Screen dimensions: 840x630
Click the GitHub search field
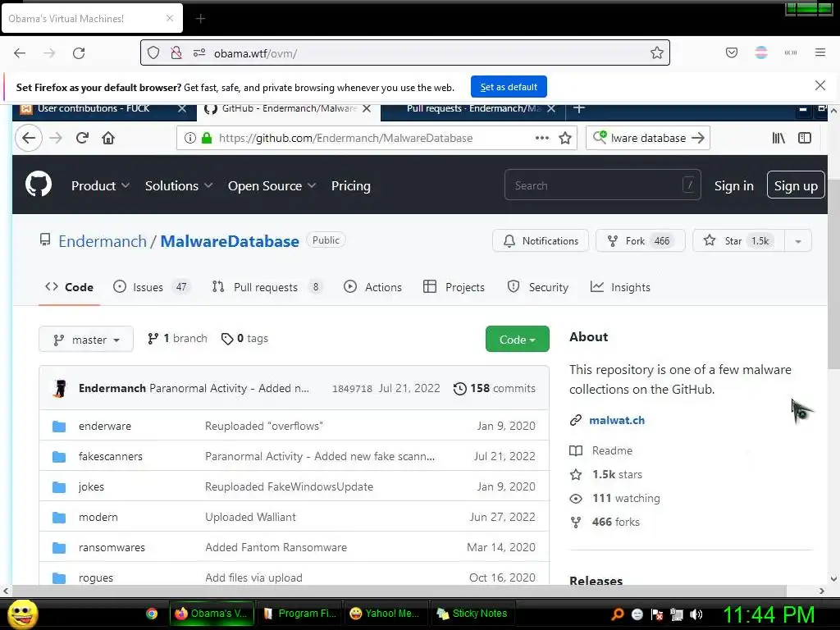(x=603, y=185)
